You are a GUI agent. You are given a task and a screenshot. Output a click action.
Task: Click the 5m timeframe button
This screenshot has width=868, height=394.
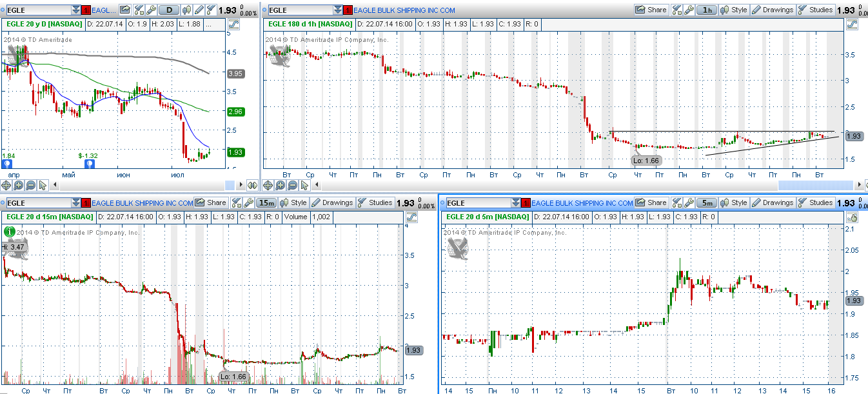pos(707,202)
